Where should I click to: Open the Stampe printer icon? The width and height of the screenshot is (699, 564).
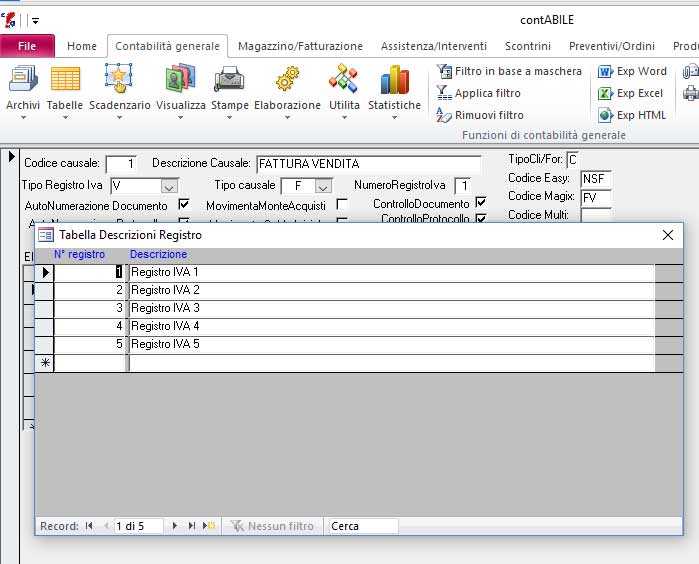tap(229, 79)
